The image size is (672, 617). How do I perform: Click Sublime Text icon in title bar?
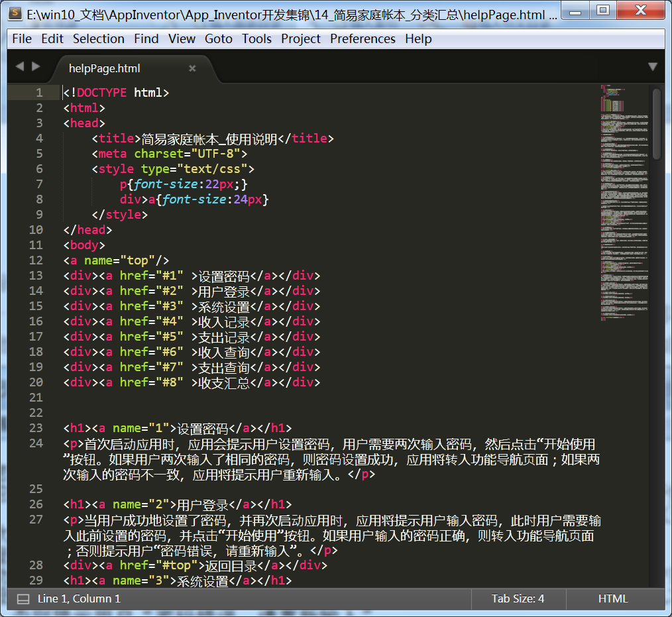tap(15, 13)
